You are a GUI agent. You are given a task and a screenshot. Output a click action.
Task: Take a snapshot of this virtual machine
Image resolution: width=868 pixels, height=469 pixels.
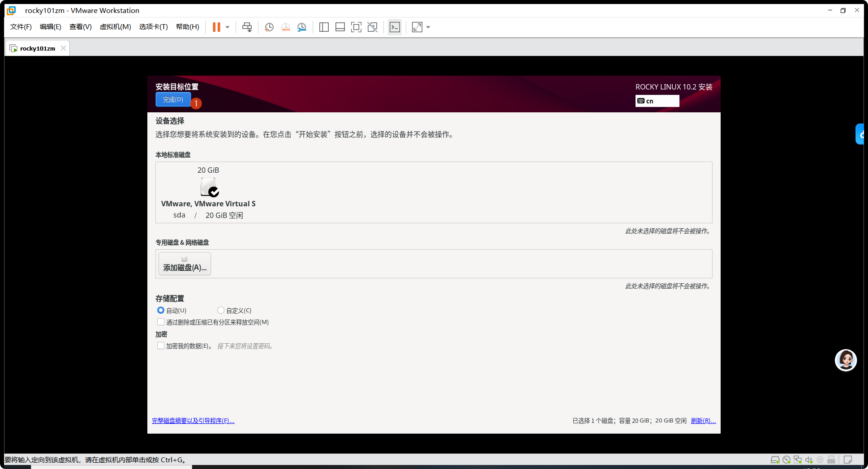269,27
